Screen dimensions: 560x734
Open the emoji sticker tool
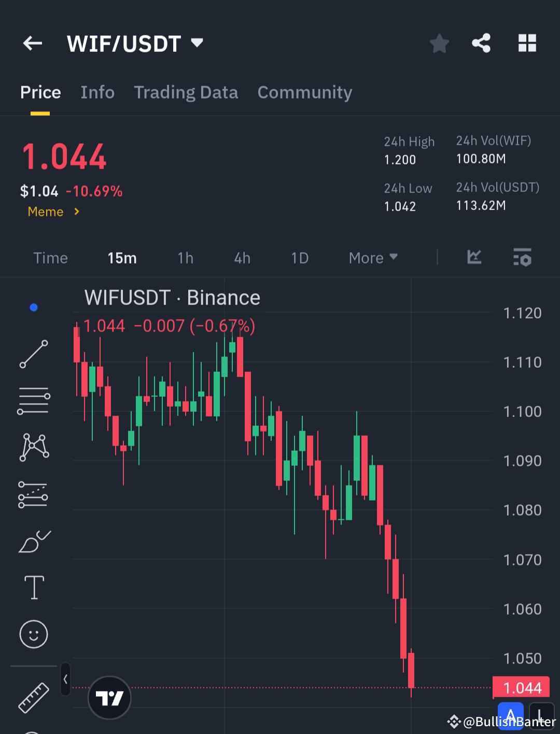coord(34,634)
